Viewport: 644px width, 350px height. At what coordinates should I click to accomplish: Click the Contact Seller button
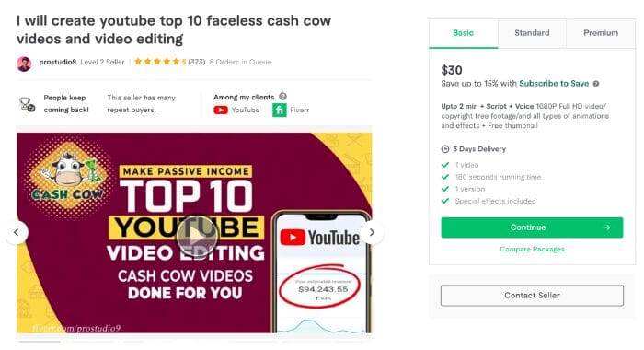(x=532, y=296)
